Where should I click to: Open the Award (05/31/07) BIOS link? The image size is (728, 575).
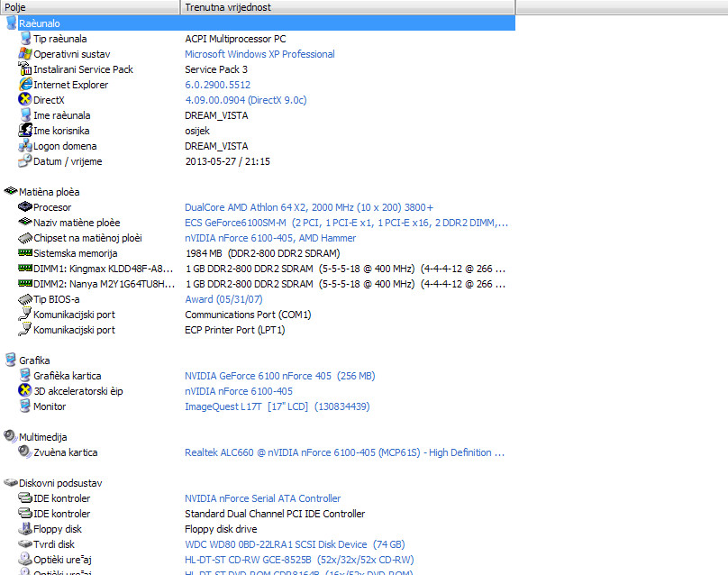[x=223, y=299]
